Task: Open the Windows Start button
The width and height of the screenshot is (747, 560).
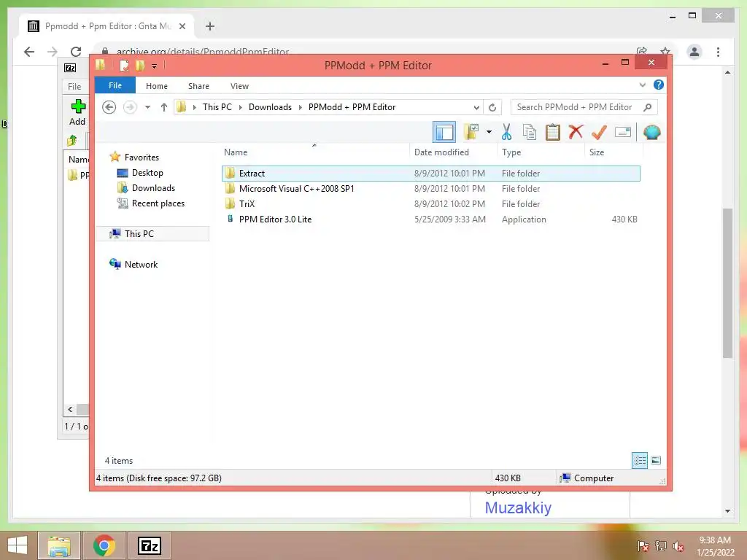Action: point(18,545)
